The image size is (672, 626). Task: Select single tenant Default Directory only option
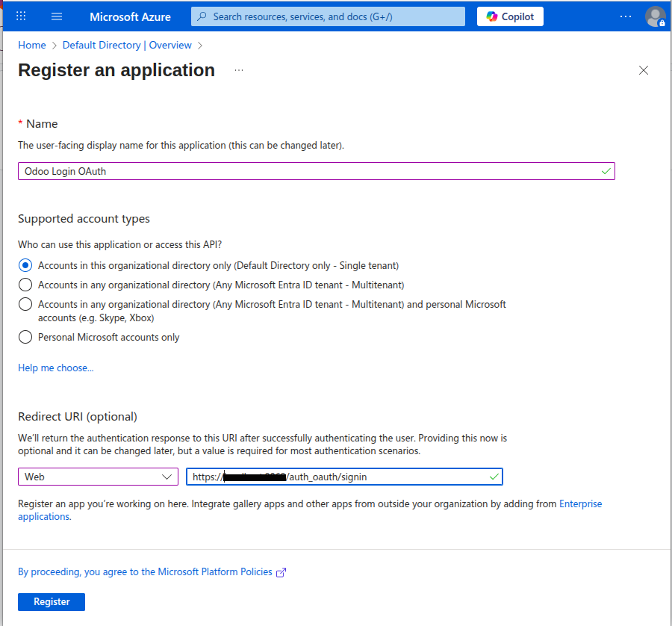pyautogui.click(x=25, y=265)
